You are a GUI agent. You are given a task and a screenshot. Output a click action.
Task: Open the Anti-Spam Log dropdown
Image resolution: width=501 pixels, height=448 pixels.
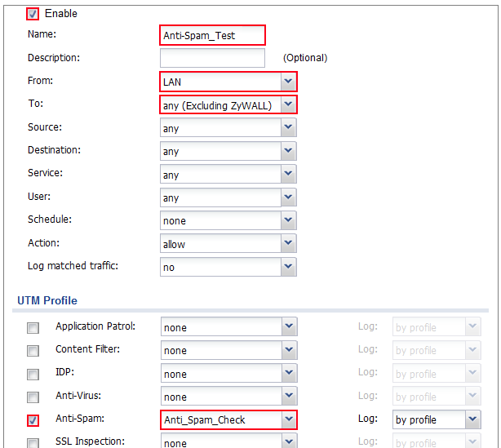tap(436, 420)
